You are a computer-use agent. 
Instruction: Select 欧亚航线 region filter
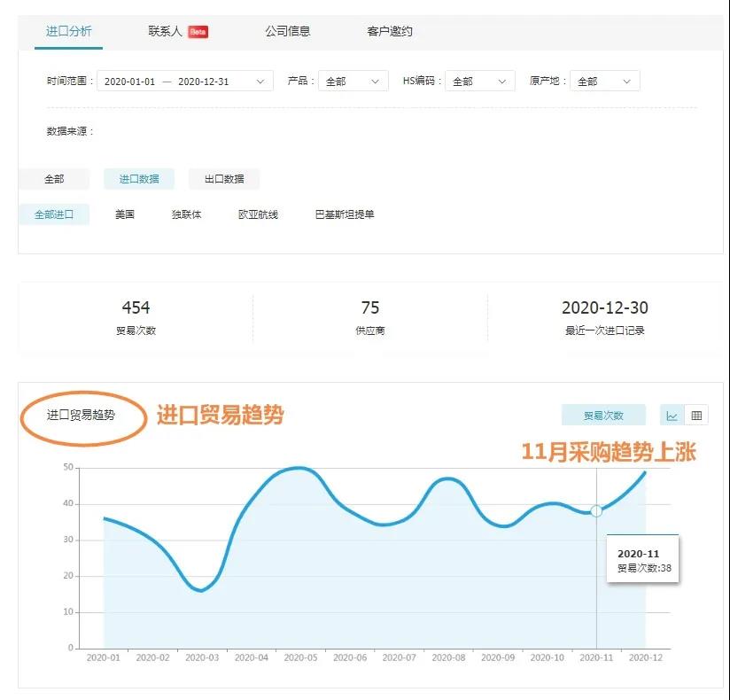258,214
